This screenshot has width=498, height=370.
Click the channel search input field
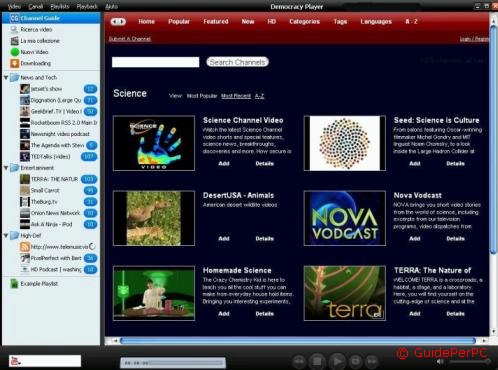(155, 62)
